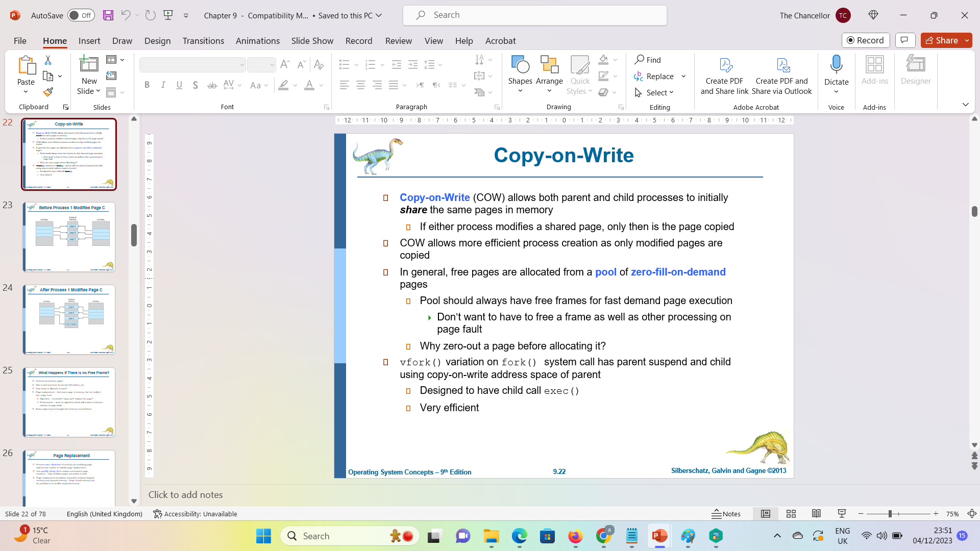Click the Shapes gallery icon
The width and height of the screenshot is (980, 551).
tap(520, 66)
